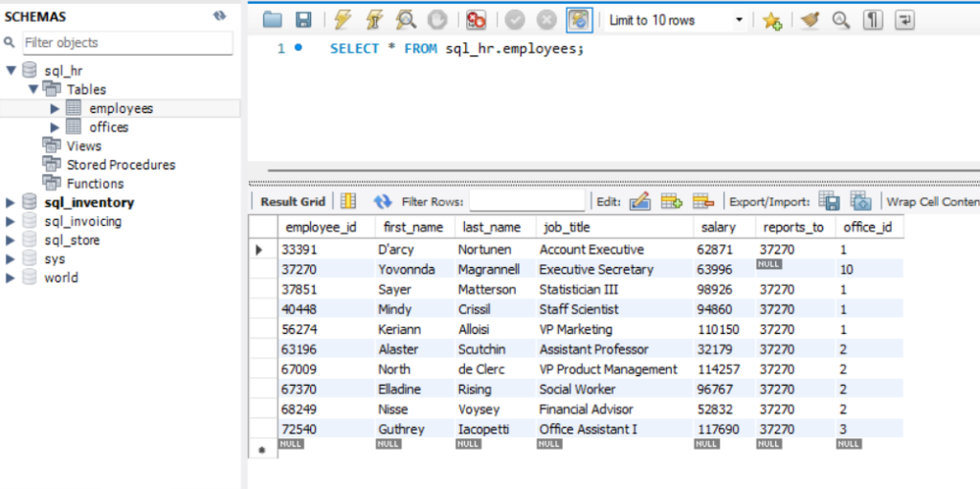Select first name cell Elladine
Image resolution: width=980 pixels, height=489 pixels.
coord(415,389)
